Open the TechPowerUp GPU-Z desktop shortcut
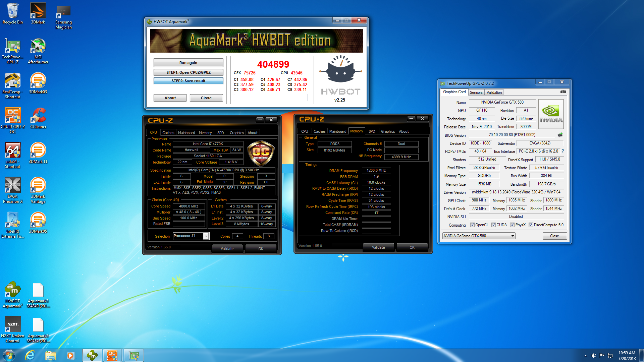 (x=13, y=51)
